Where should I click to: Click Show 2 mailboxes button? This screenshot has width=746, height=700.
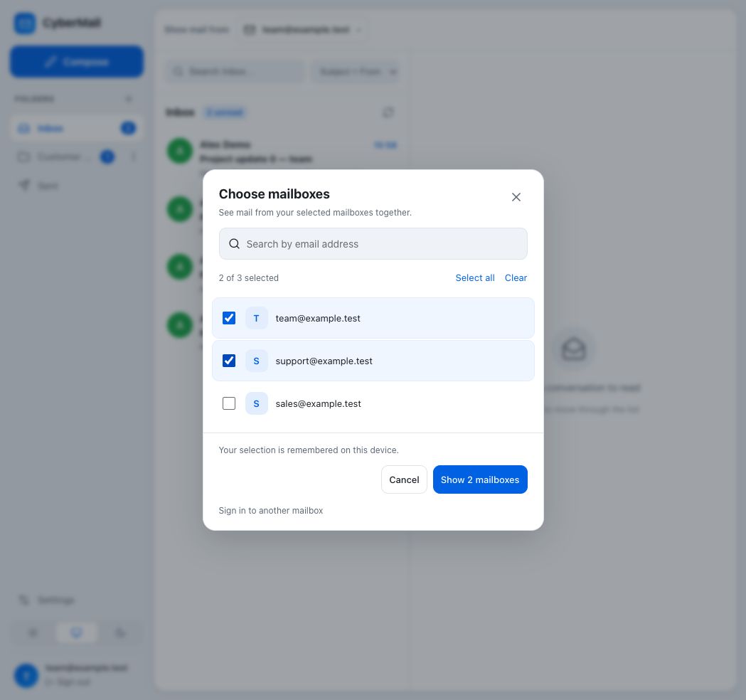[x=480, y=479]
